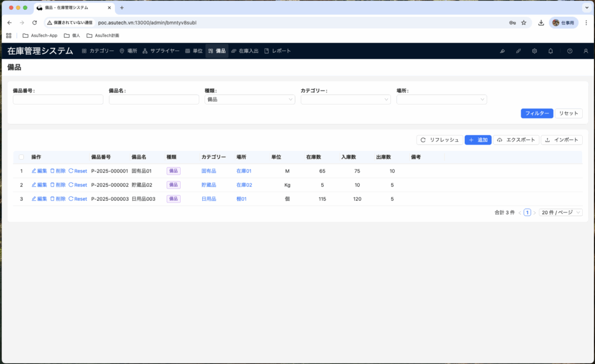595x364 pixels.
Task: Open the plugin manager icon in header
Action: click(518, 51)
